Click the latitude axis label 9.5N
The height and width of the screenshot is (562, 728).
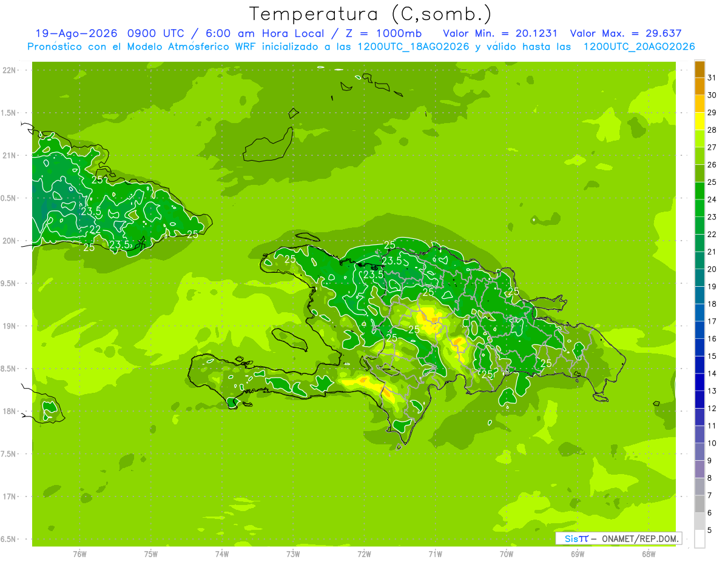(x=9, y=283)
